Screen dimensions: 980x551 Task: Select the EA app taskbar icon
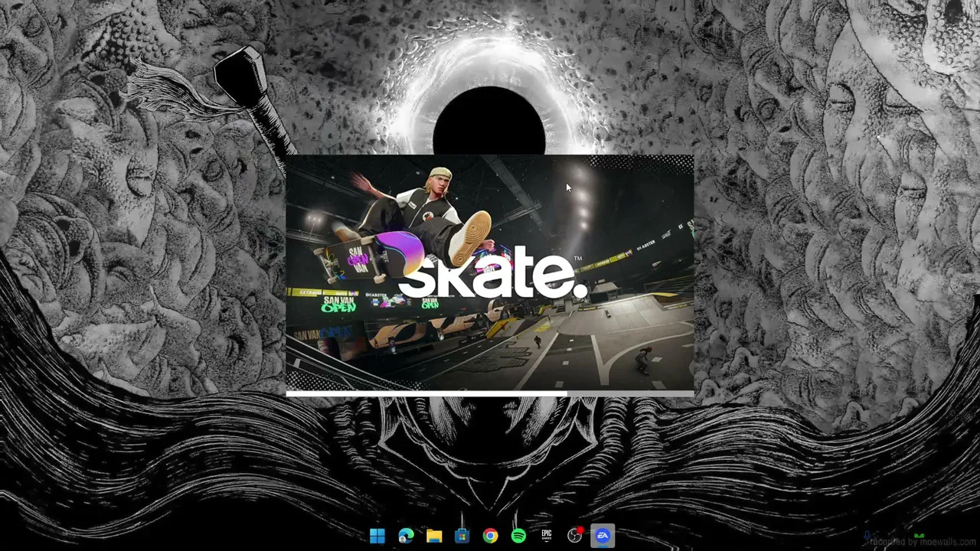click(x=603, y=536)
